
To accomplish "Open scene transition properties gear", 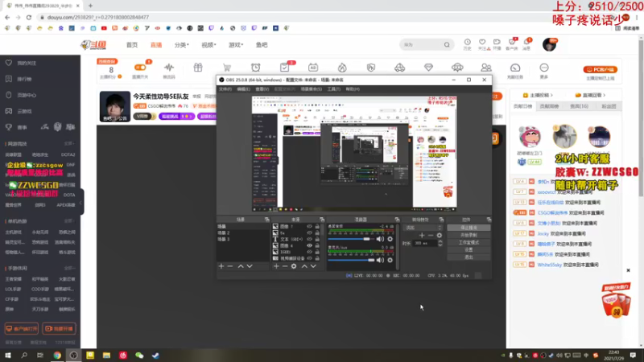I will coord(439,235).
